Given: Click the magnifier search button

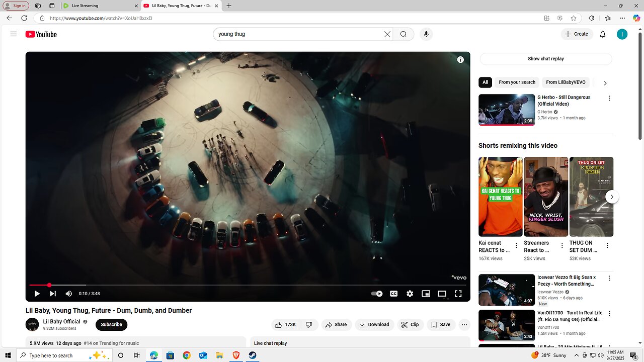Looking at the screenshot, I should pyautogui.click(x=404, y=34).
